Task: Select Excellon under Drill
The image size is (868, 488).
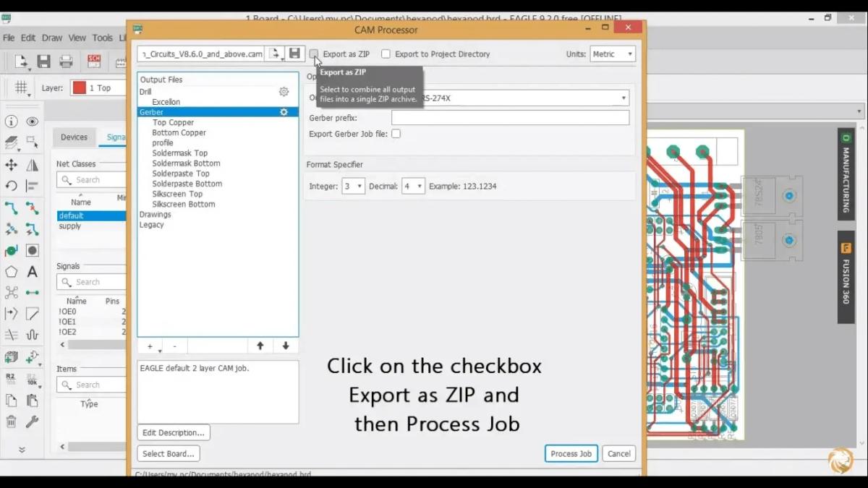Action: tap(166, 102)
